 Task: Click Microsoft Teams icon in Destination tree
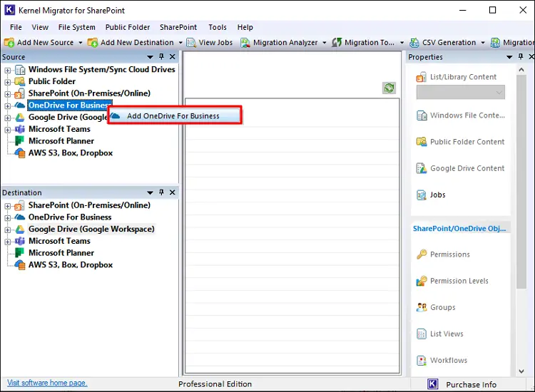tap(20, 241)
